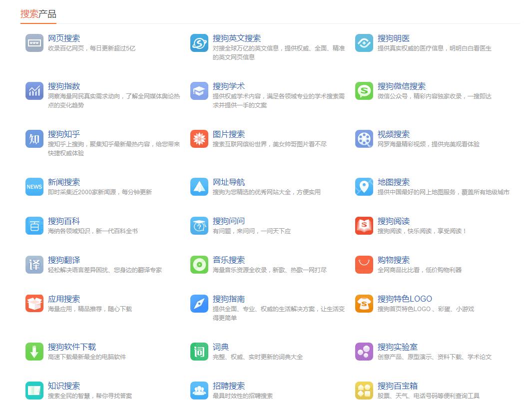This screenshot has width=532, height=408.
Task: Go to the 搜狗问问 link
Action: pyautogui.click(x=229, y=221)
